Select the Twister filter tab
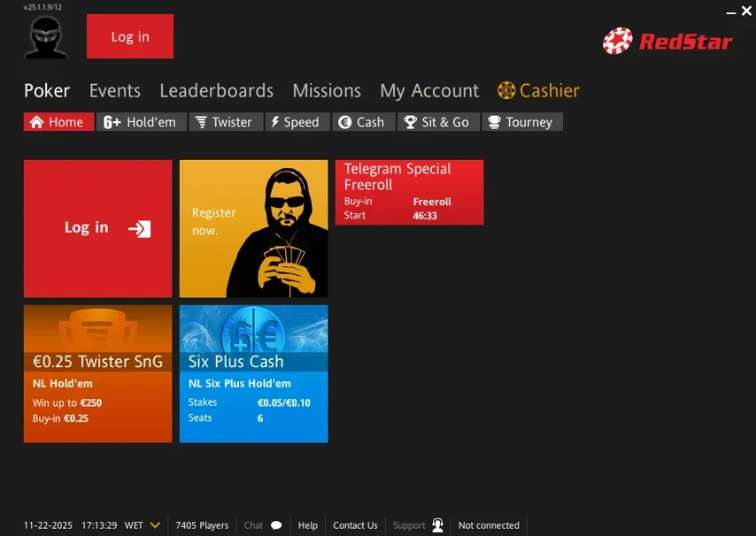The image size is (756, 536). pos(226,122)
